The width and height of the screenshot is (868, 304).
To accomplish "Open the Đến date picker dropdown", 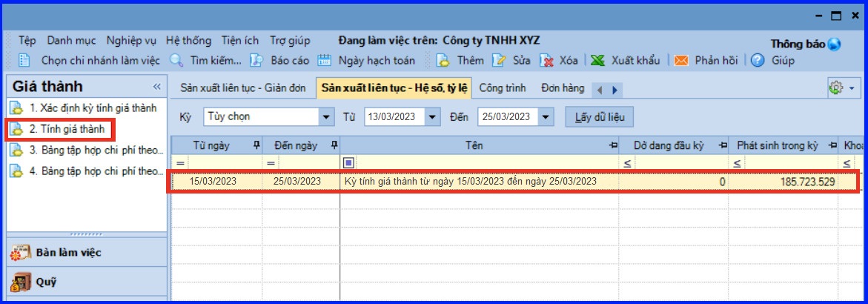I will [546, 117].
